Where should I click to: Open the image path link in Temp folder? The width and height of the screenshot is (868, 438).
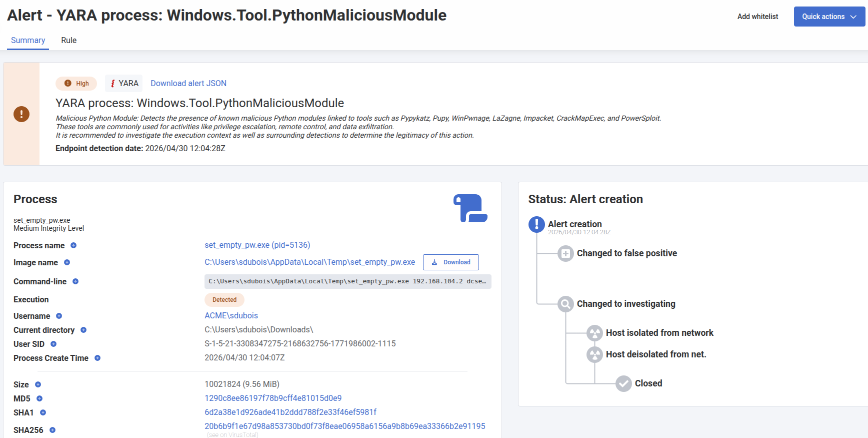click(310, 262)
